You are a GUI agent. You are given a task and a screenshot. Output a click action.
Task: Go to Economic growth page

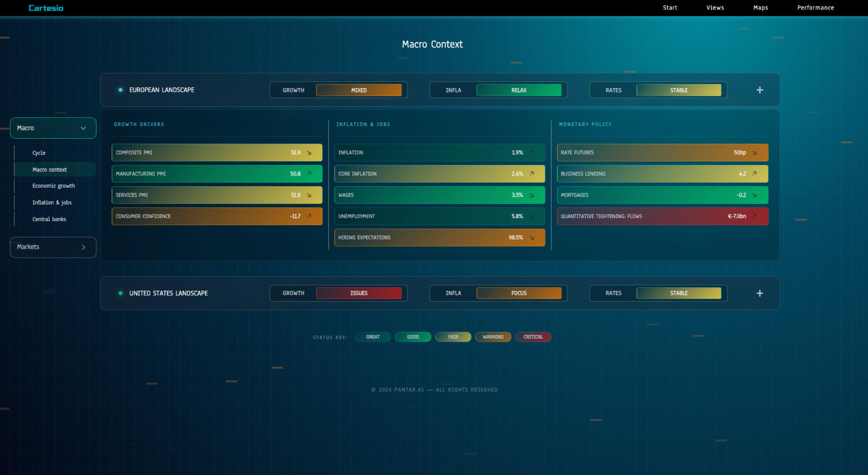point(54,186)
